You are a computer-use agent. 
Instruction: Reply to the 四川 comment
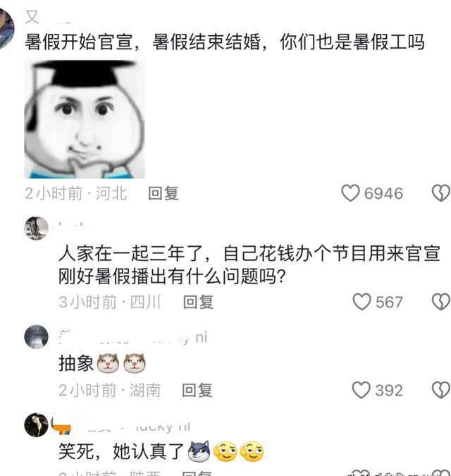click(198, 302)
